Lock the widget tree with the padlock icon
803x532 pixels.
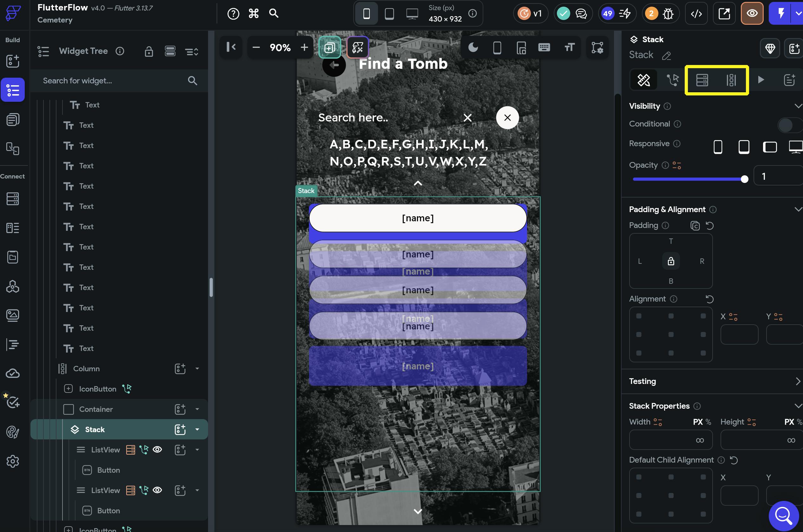point(149,52)
